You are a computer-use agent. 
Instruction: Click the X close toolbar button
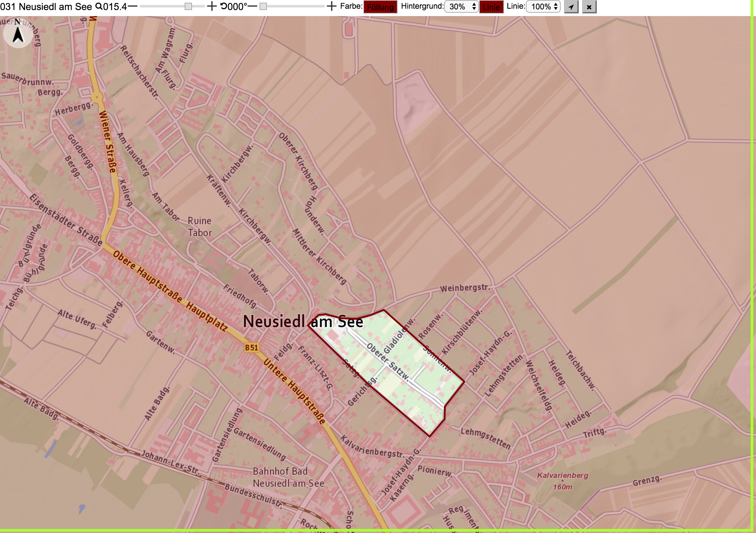(x=589, y=7)
